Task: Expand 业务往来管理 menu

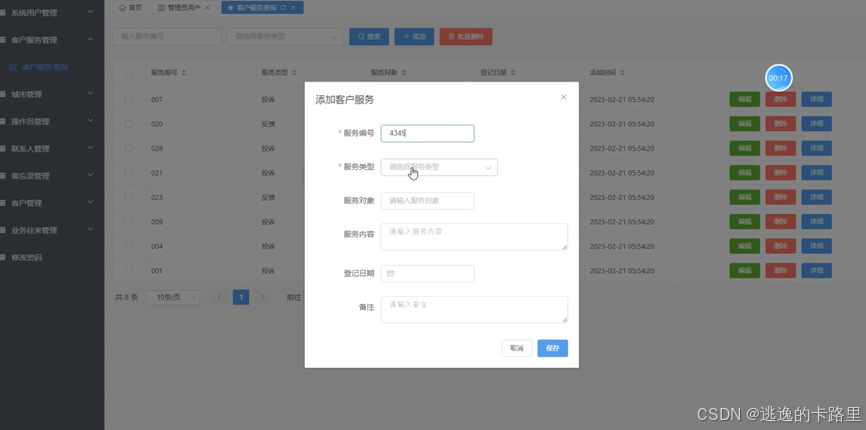Action: pyautogui.click(x=52, y=230)
